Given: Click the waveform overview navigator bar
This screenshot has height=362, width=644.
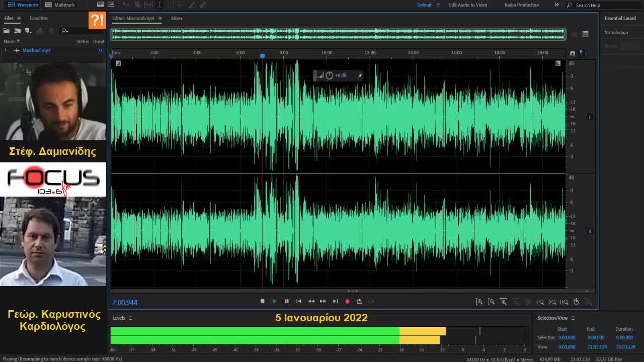Looking at the screenshot, I should 338,34.
